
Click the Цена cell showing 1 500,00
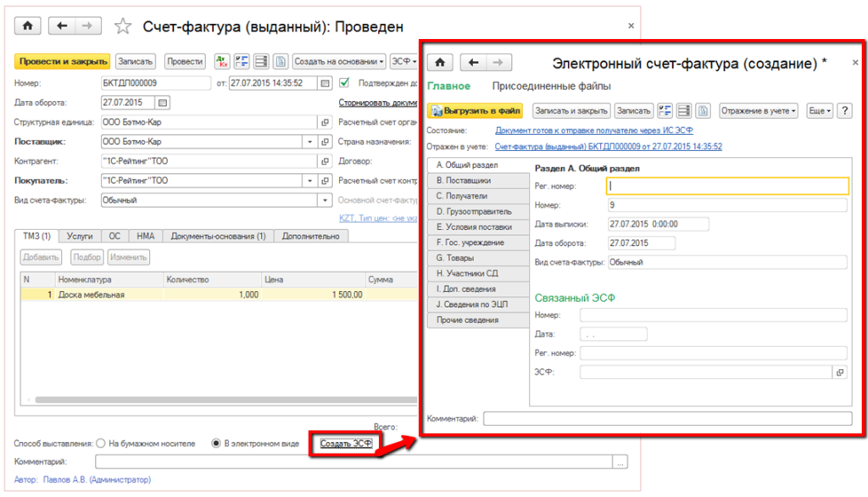tap(314, 295)
